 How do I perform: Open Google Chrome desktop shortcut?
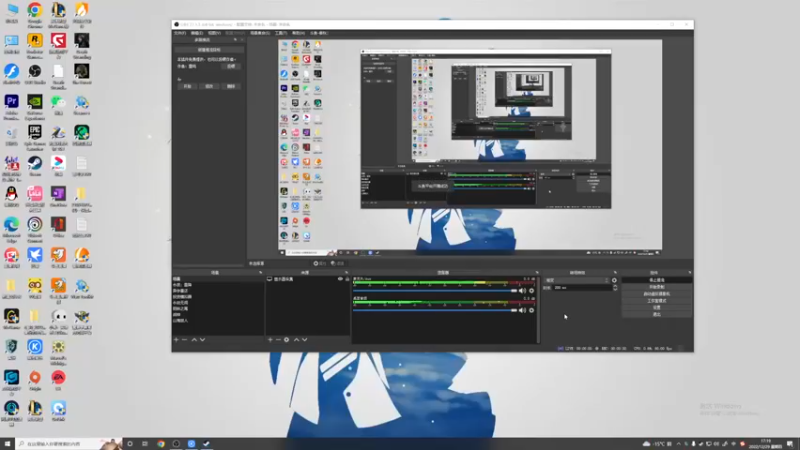pos(35,14)
